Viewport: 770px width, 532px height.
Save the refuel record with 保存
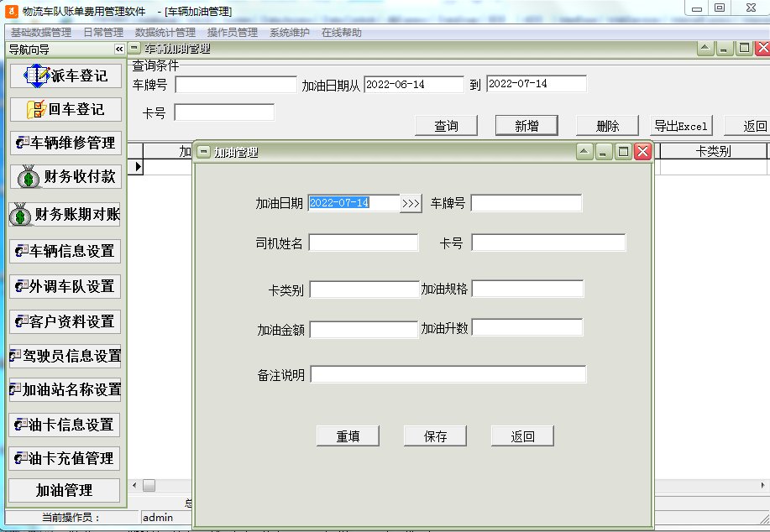(x=435, y=436)
